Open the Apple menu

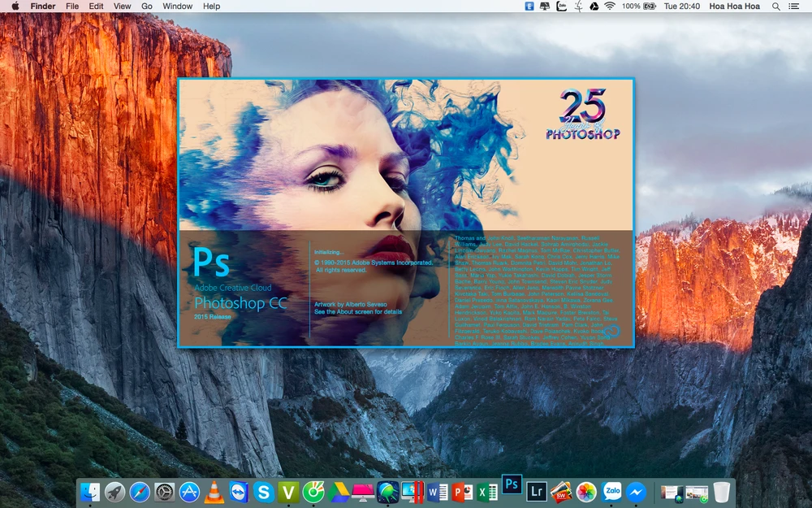click(x=15, y=7)
